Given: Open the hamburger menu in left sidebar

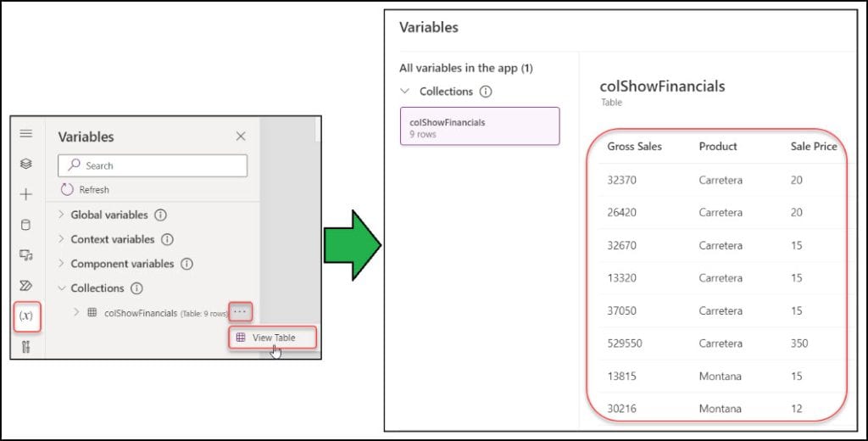Looking at the screenshot, I should (x=26, y=133).
